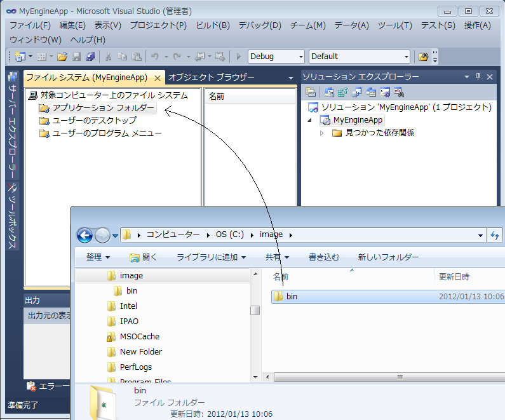Open the 編集(E) menu
This screenshot has height=420, width=505.
tap(72, 25)
